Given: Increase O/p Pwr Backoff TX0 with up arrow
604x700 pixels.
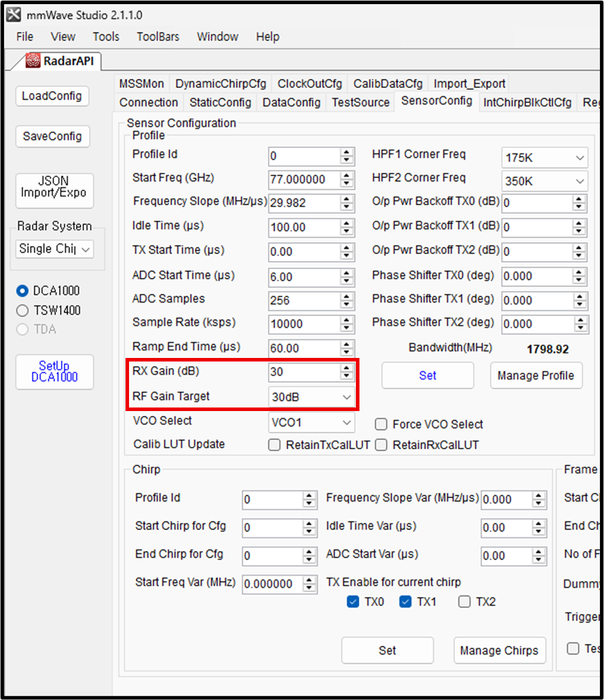Looking at the screenshot, I should pyautogui.click(x=579, y=199).
